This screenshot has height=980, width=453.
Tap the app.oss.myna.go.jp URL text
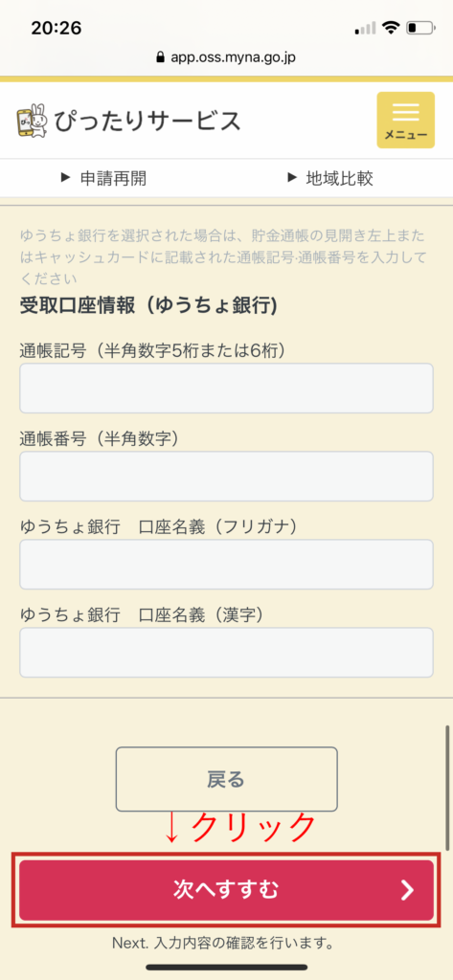click(x=233, y=57)
